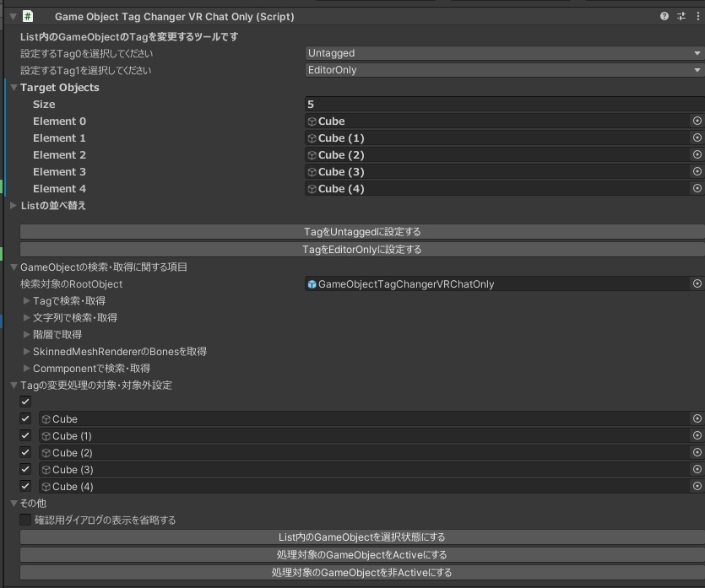The image size is (705, 588).
Task: Open object picker for Element 3
Action: pyautogui.click(x=697, y=171)
